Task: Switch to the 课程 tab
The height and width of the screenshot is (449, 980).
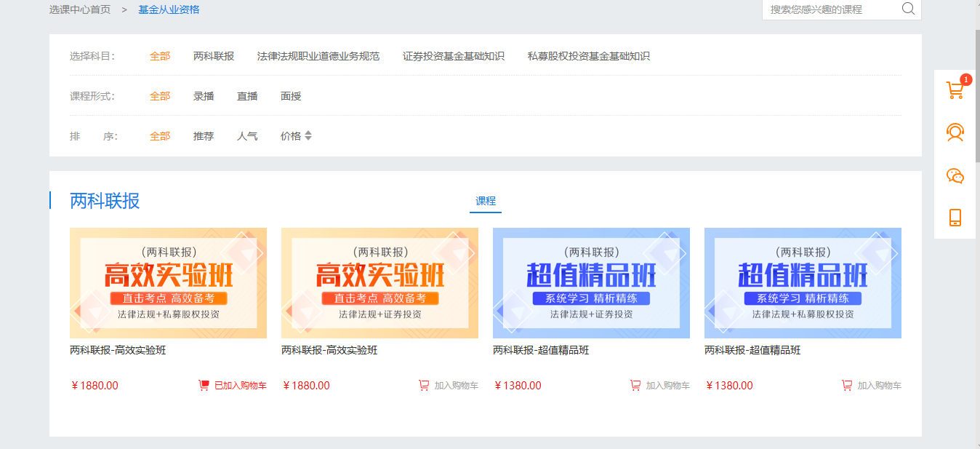Action: (485, 201)
